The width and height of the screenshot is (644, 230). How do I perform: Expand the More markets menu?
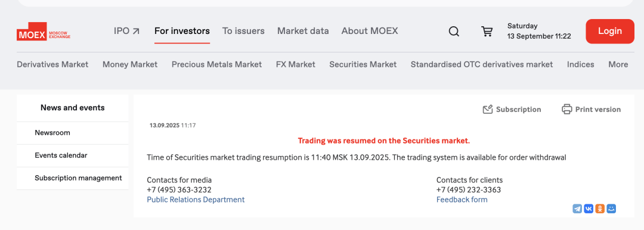pos(618,64)
